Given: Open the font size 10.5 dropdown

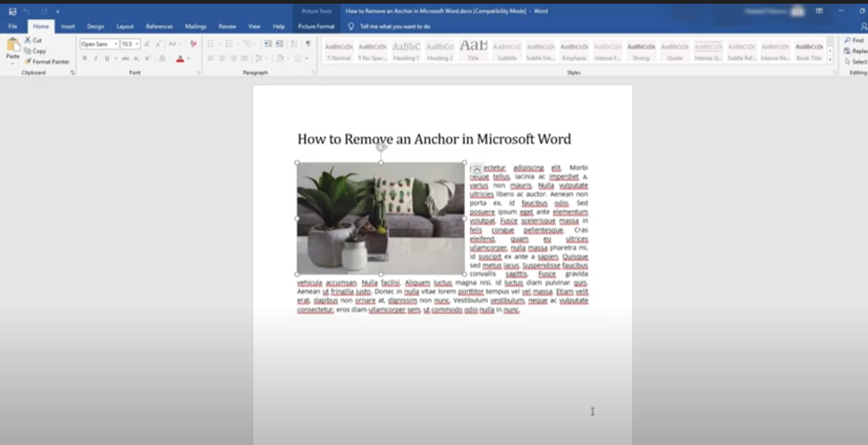Looking at the screenshot, I should [x=137, y=44].
